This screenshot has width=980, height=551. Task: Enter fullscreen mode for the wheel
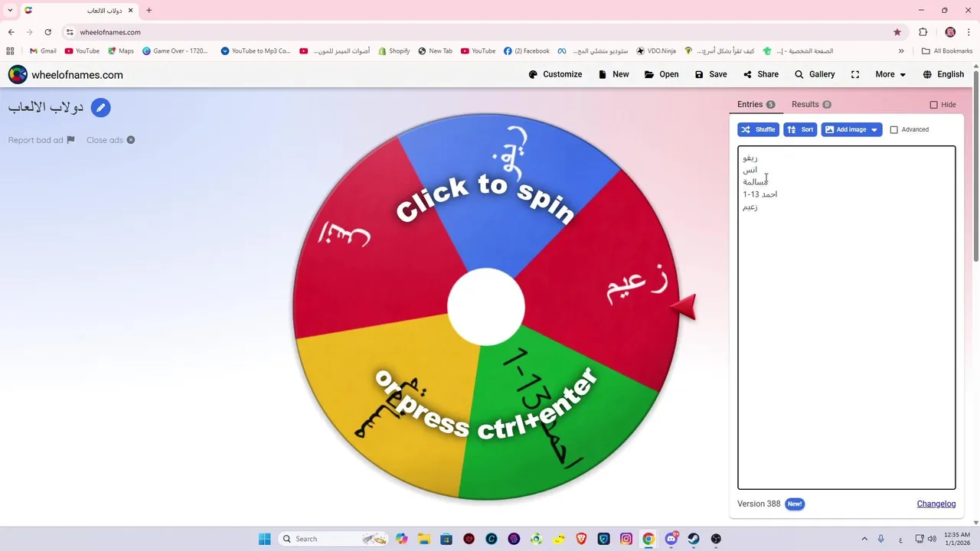855,74
